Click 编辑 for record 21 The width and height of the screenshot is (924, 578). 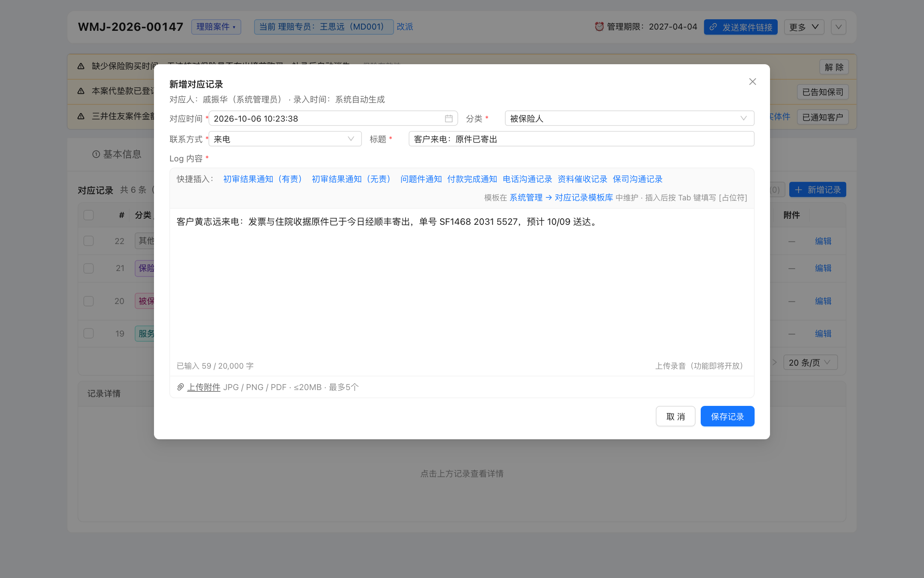click(x=823, y=268)
